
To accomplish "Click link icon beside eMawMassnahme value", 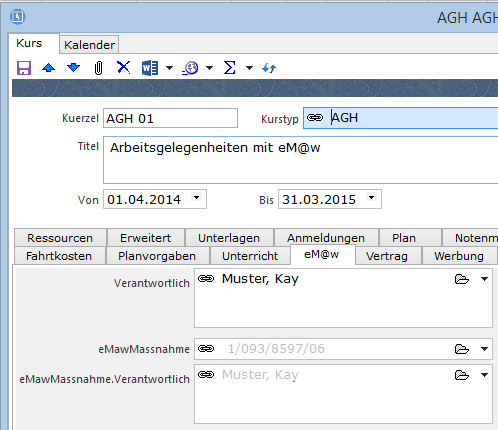I will point(206,349).
